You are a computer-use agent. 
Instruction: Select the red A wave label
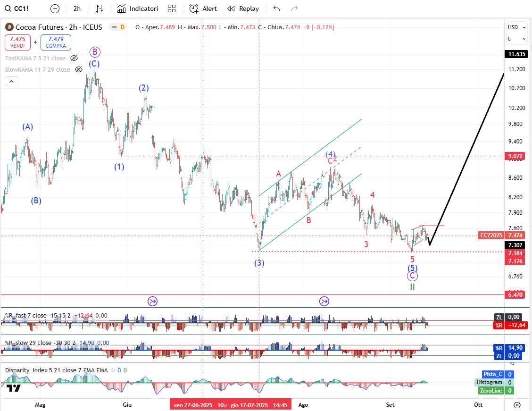(279, 174)
